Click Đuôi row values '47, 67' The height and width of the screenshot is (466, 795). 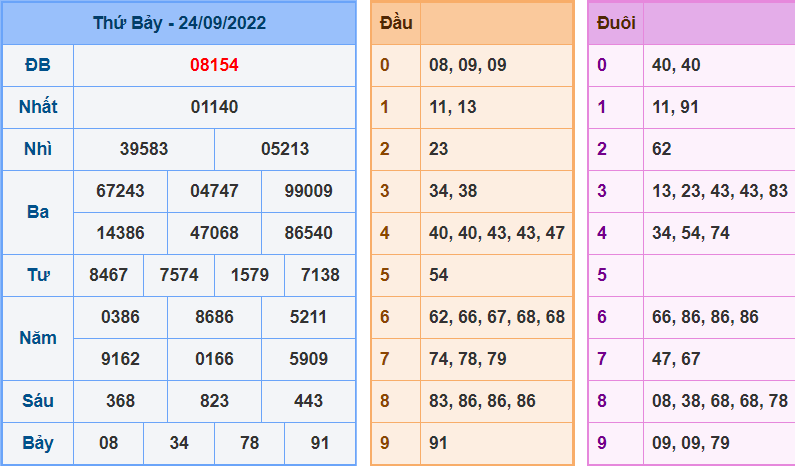pyautogui.click(x=676, y=360)
